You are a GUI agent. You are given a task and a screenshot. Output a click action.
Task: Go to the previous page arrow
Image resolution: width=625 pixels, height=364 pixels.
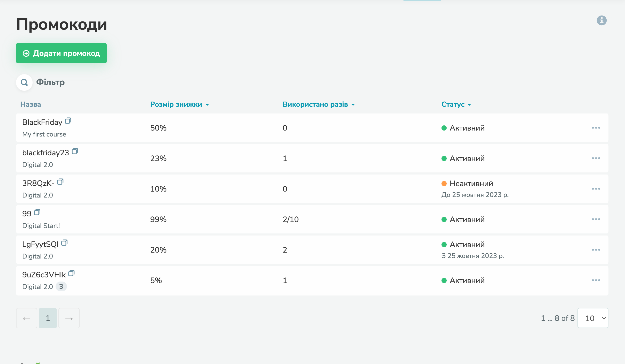tap(27, 318)
